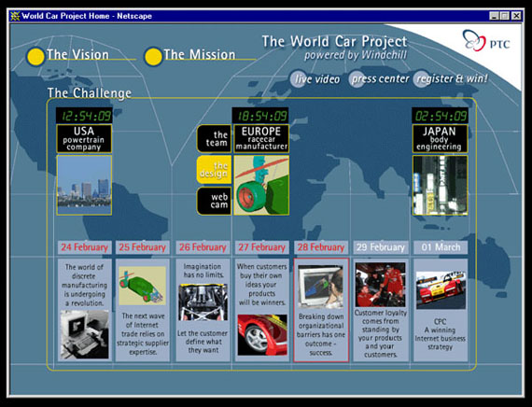The height and width of the screenshot is (407, 532).
Task: Click 'Imagination has no limits.' text
Action: point(203,271)
